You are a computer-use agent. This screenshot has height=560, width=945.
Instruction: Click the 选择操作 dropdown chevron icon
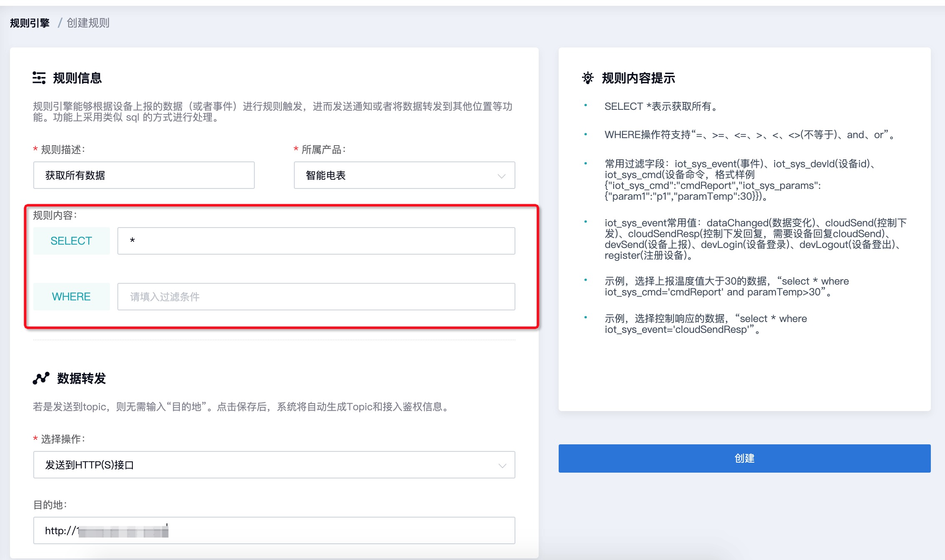tap(502, 466)
